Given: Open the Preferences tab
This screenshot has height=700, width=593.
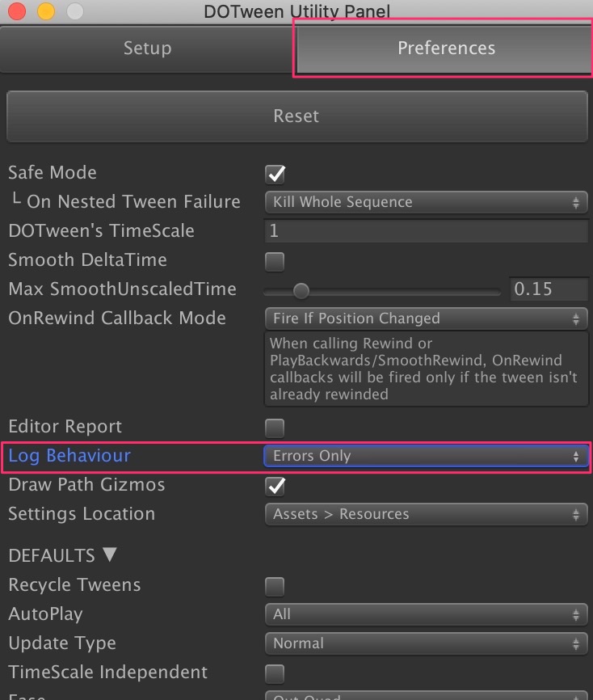Looking at the screenshot, I should tap(444, 48).
